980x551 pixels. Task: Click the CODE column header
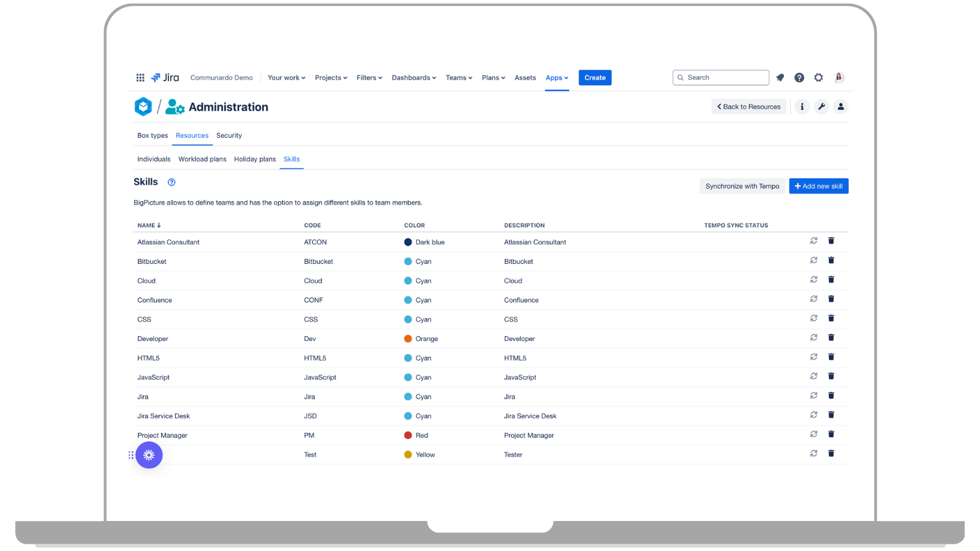[312, 225]
